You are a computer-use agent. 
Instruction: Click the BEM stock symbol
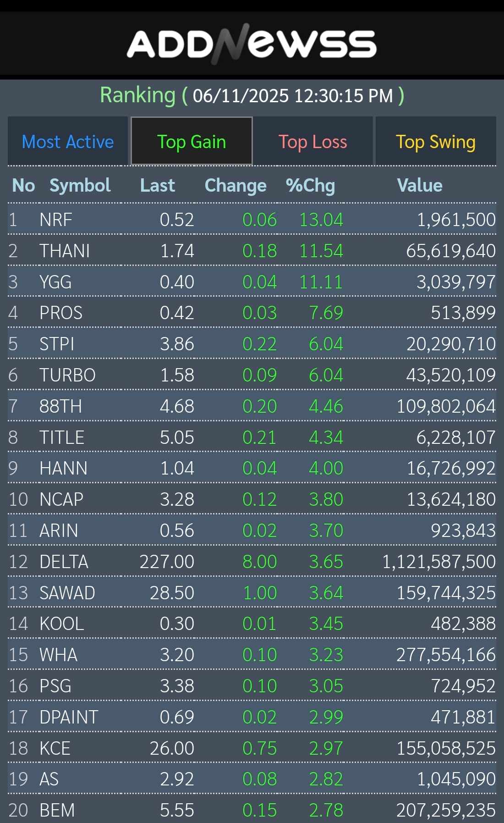(x=57, y=811)
